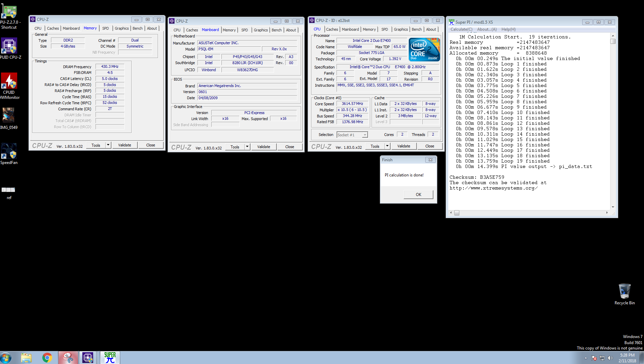This screenshot has height=364, width=644.
Task: Click Super PI title bar icon
Action: tap(451, 22)
